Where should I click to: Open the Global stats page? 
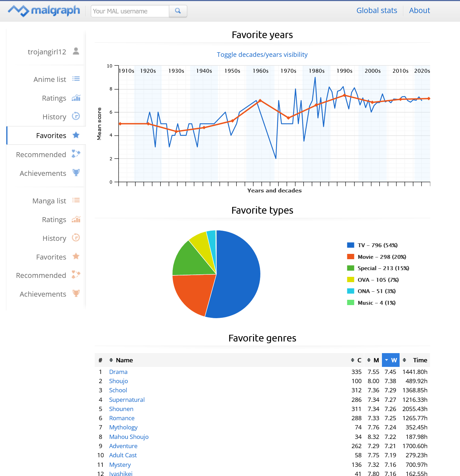coord(377,11)
